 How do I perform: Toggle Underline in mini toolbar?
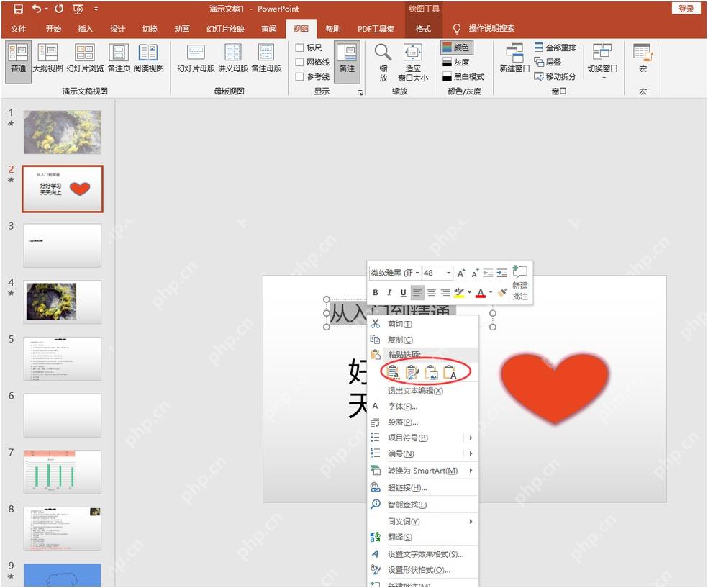(403, 293)
